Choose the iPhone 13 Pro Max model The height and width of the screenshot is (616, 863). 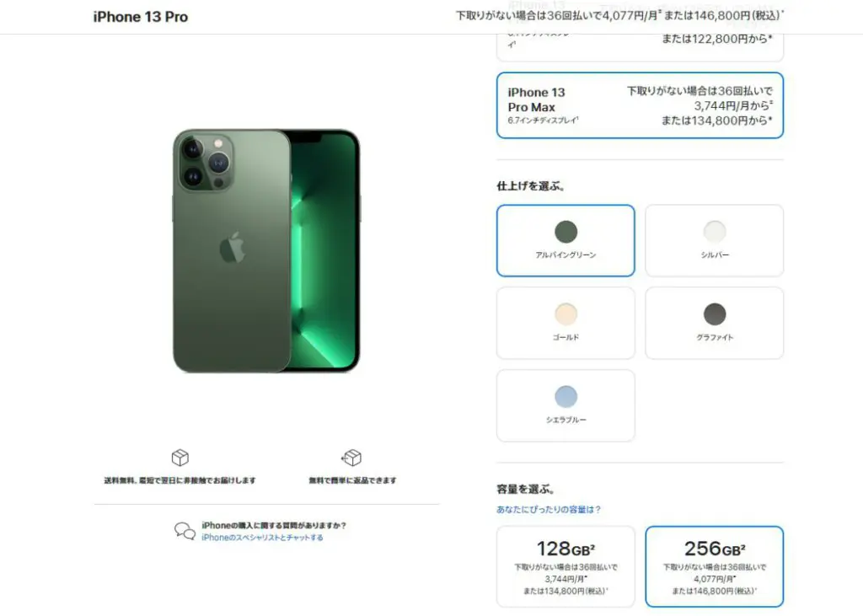pos(641,105)
